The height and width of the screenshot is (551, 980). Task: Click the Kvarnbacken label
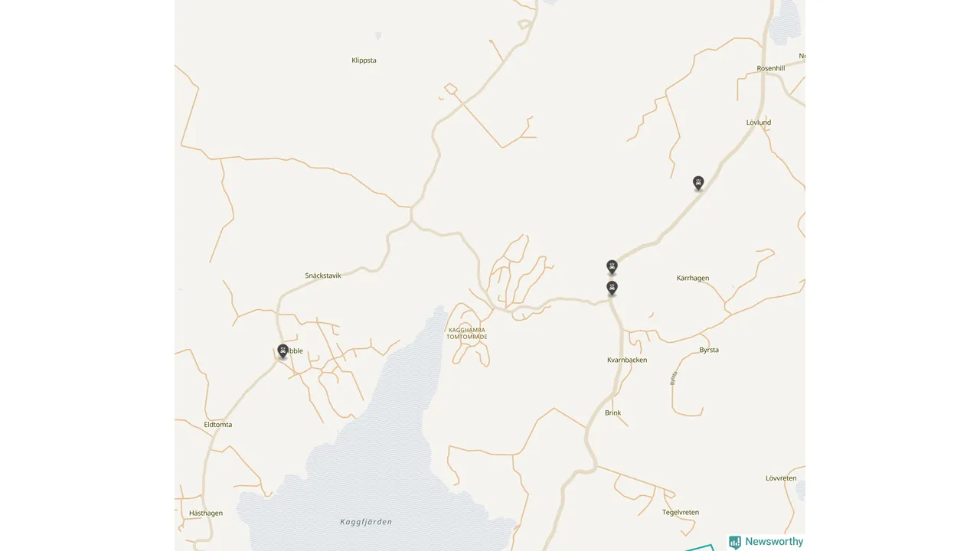pos(627,360)
